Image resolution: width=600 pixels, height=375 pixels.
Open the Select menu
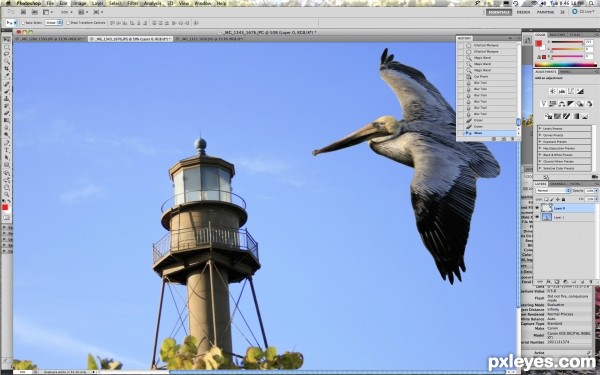pyautogui.click(x=115, y=3)
